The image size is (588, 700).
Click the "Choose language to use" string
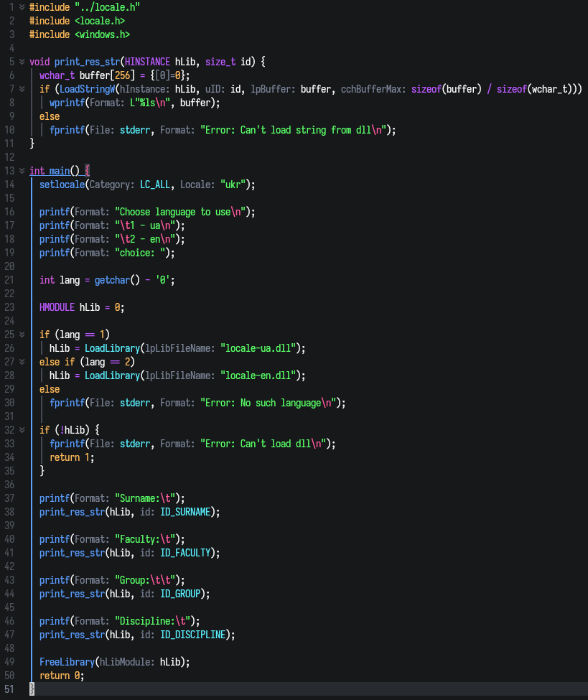180,212
